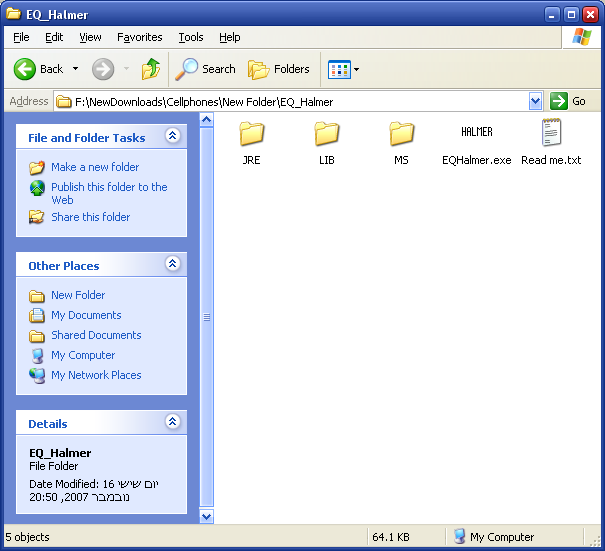The width and height of the screenshot is (605, 551).
Task: Collapse the Details panel
Action: (172, 423)
